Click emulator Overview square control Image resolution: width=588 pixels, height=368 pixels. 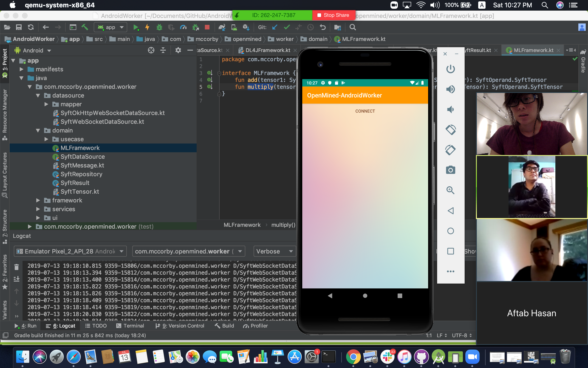(x=450, y=251)
